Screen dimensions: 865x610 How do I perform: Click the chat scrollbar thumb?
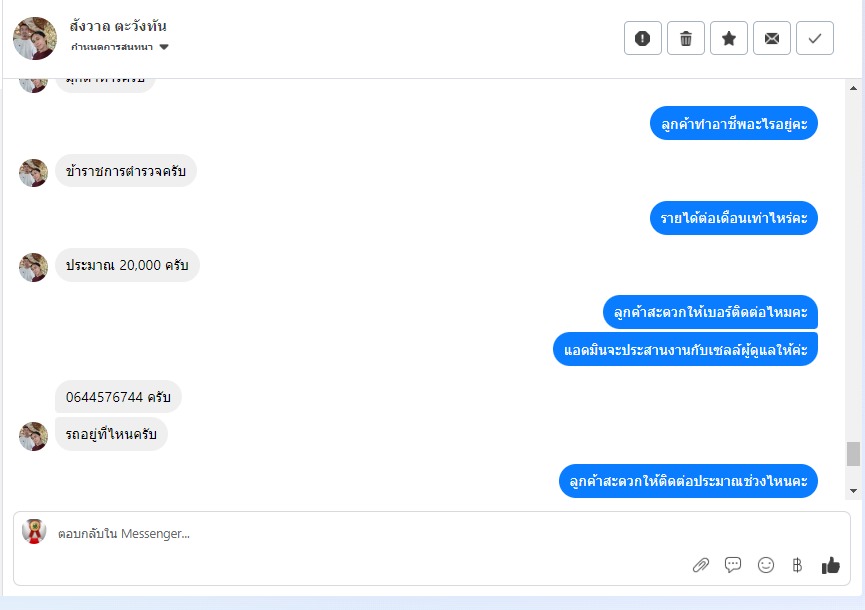tap(853, 454)
